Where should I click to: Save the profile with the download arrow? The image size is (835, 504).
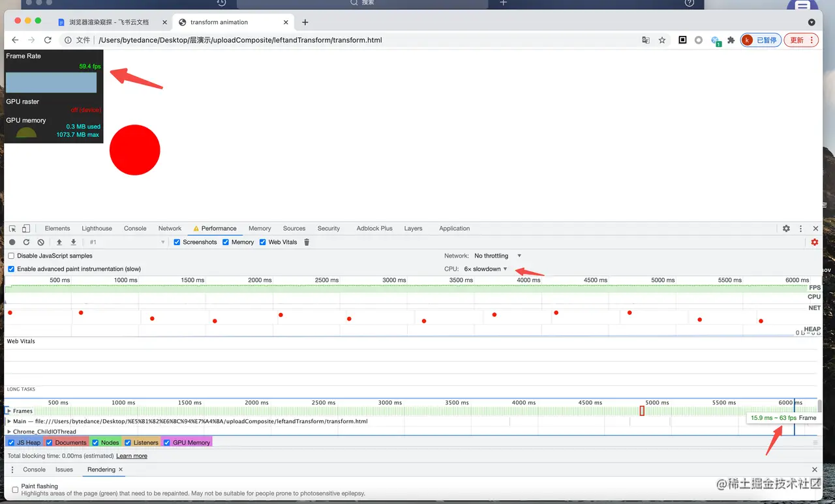(74, 242)
